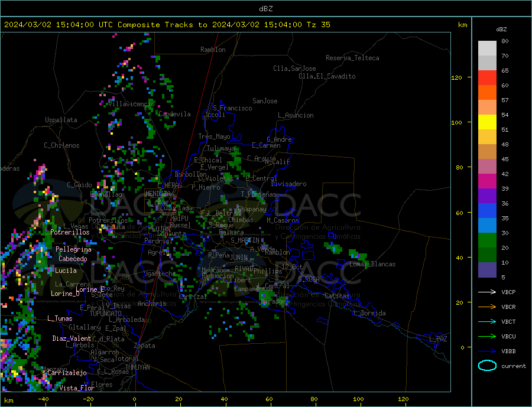Image resolution: width=532 pixels, height=407 pixels.
Task: Click the S_Francisco label
Action: [232, 108]
